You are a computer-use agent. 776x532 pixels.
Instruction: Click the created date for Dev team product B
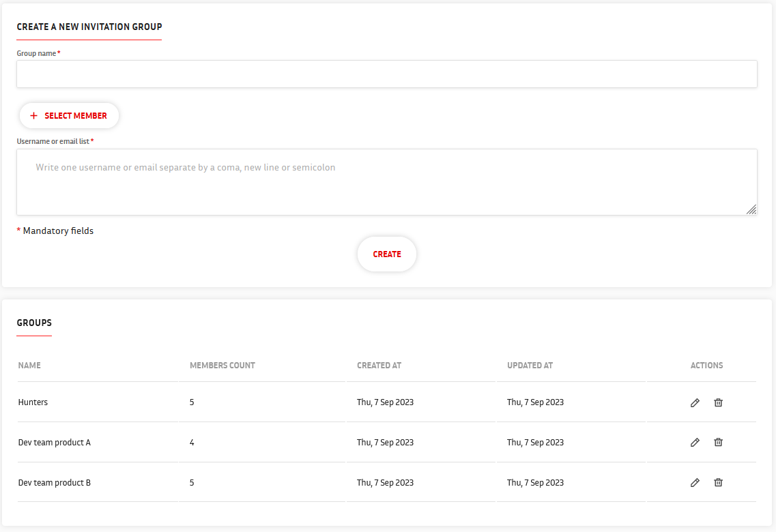[x=385, y=483]
